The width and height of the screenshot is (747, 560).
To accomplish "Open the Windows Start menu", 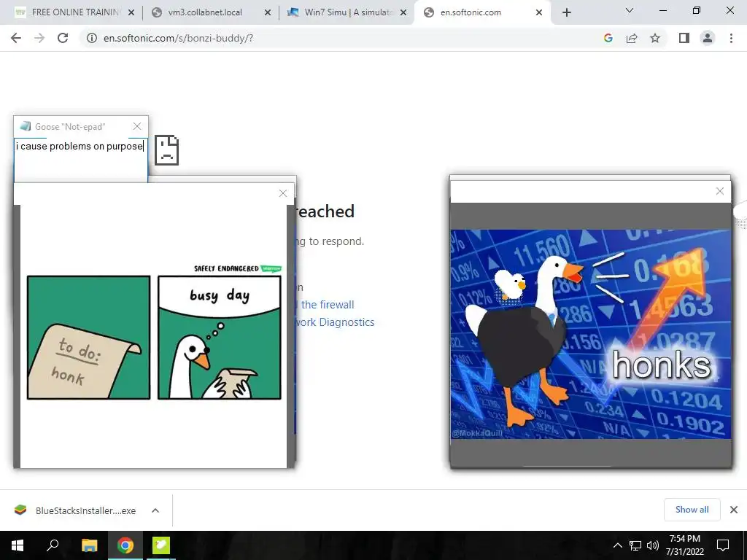I will coord(18,545).
